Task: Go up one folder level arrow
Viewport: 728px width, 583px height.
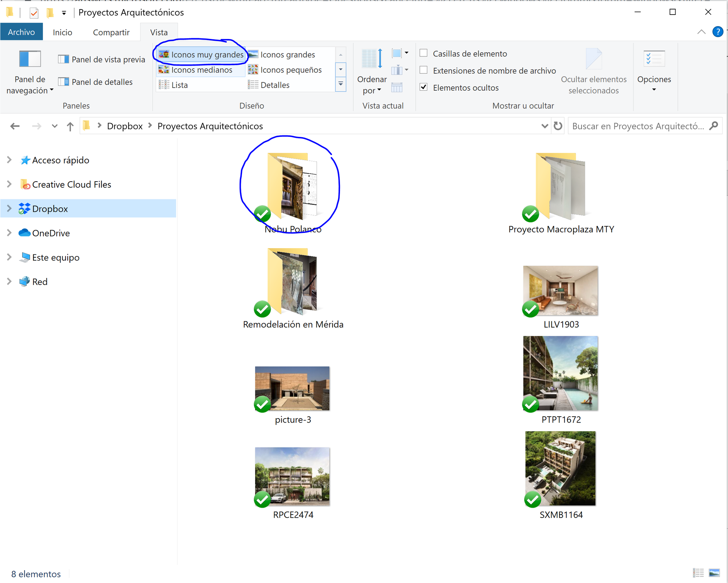Action: click(70, 126)
